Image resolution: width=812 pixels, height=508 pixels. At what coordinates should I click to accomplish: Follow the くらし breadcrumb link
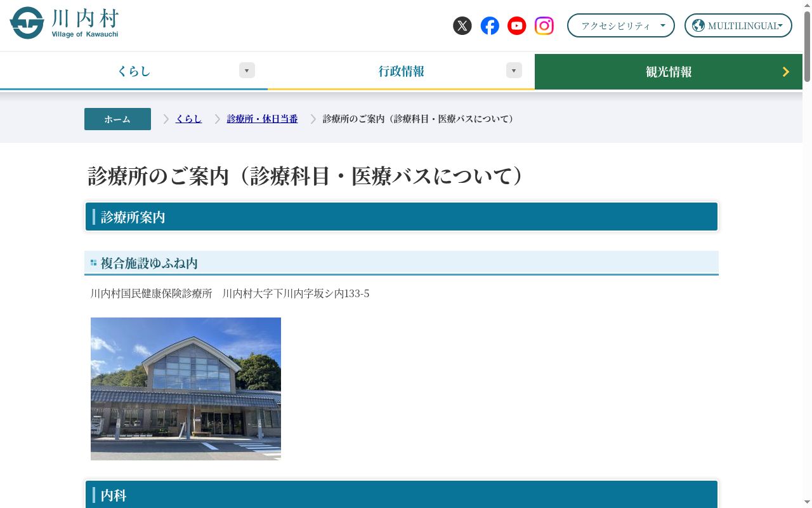(188, 119)
